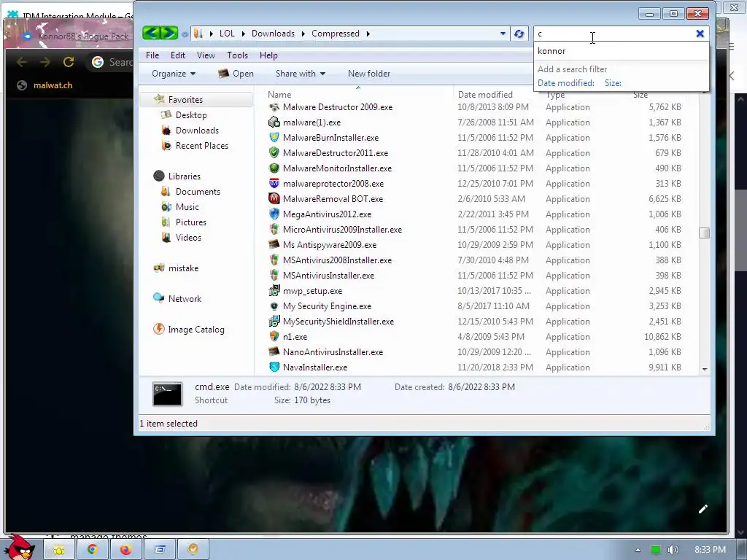Click the Angry Bird start button
The image size is (747, 560).
[20, 548]
